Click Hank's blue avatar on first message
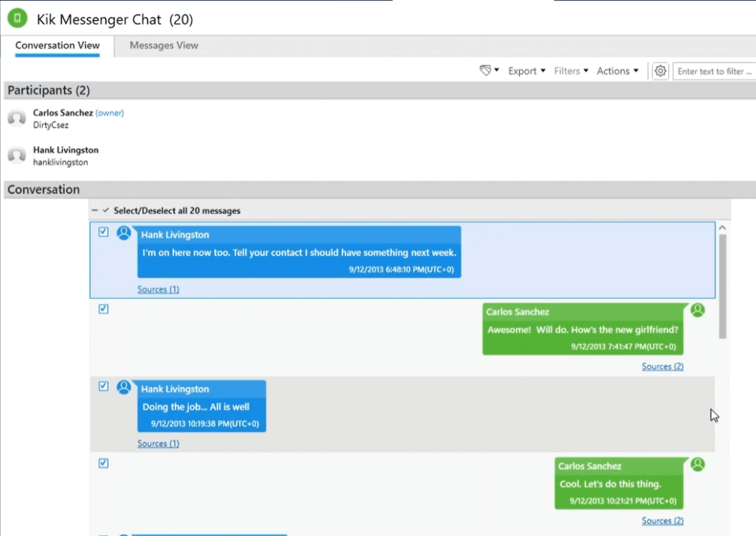 (124, 233)
